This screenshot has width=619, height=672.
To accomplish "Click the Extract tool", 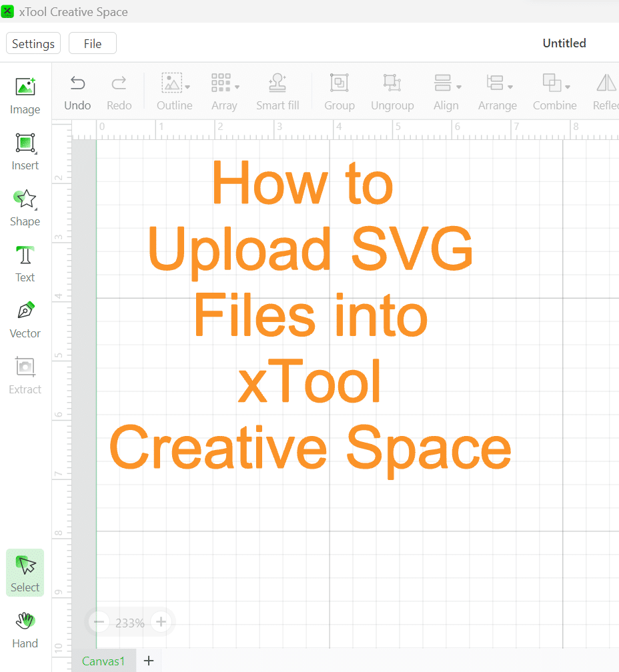I will pos(25,376).
